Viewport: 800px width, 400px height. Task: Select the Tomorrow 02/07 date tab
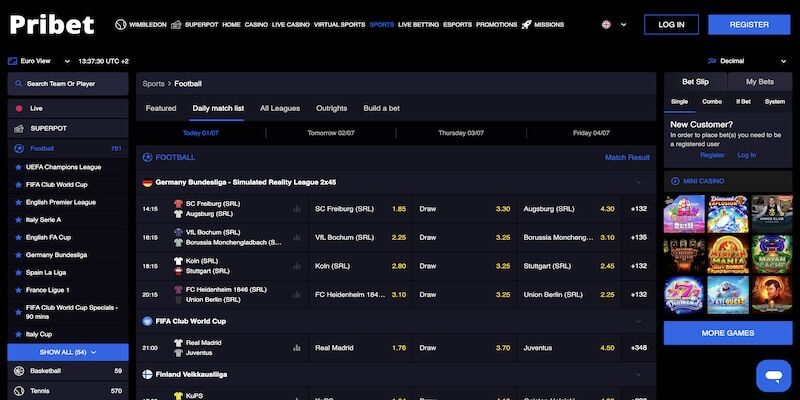331,133
